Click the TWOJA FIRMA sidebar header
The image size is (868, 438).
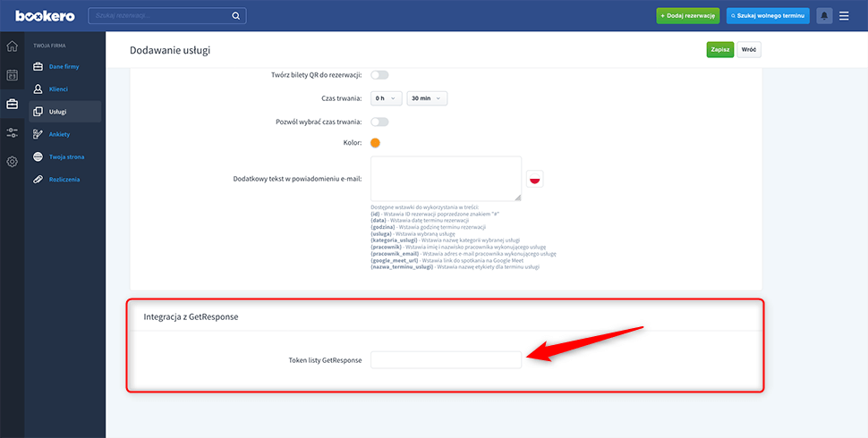(49, 46)
